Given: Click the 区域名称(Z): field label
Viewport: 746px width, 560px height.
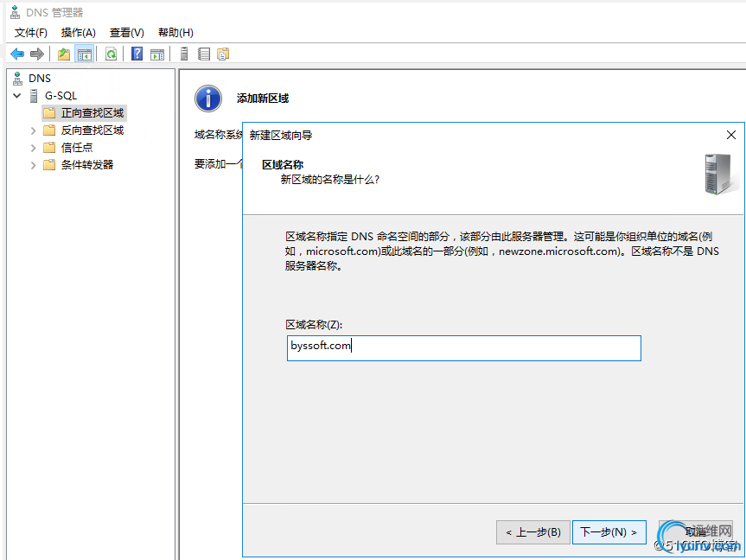Looking at the screenshot, I should (x=314, y=324).
